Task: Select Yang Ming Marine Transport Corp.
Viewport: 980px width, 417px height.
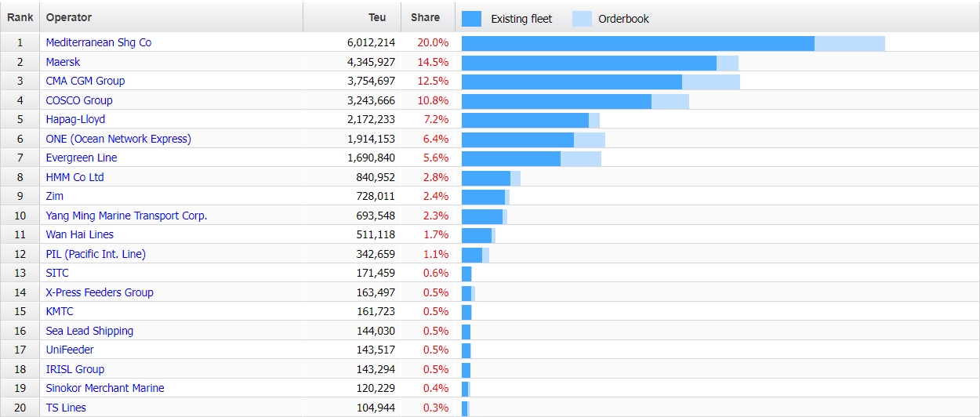Action: (126, 216)
